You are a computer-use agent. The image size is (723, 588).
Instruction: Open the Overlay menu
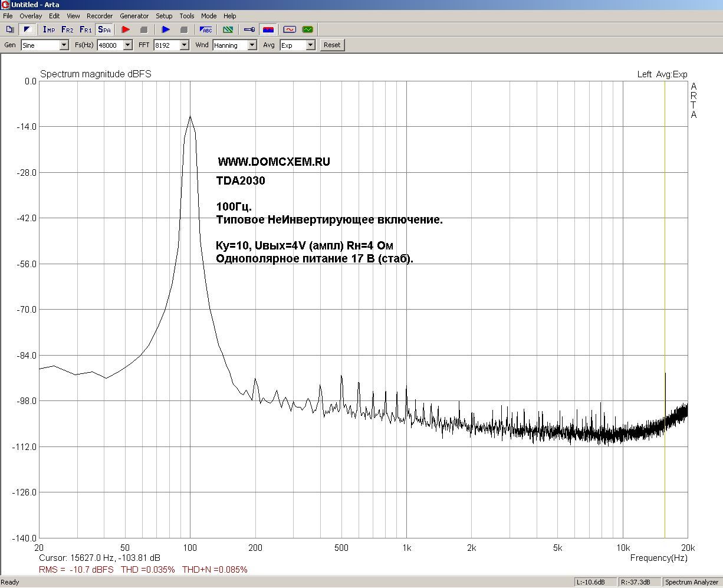coord(31,16)
